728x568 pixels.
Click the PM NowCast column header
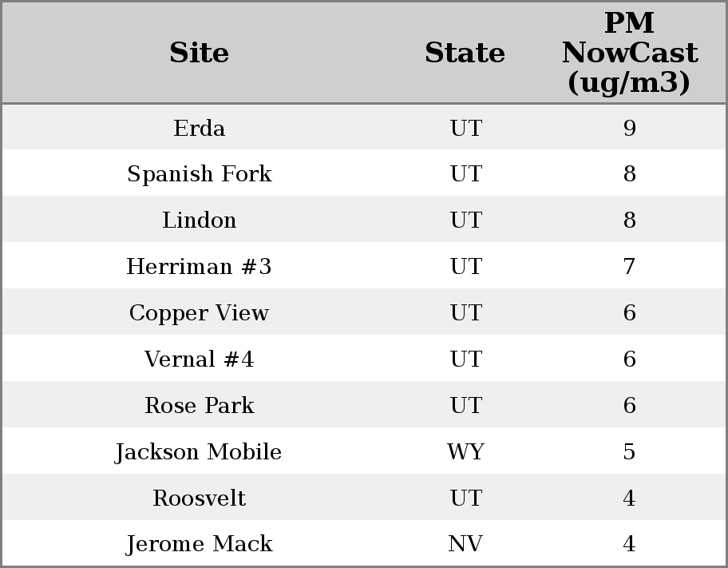pyautogui.click(x=629, y=53)
